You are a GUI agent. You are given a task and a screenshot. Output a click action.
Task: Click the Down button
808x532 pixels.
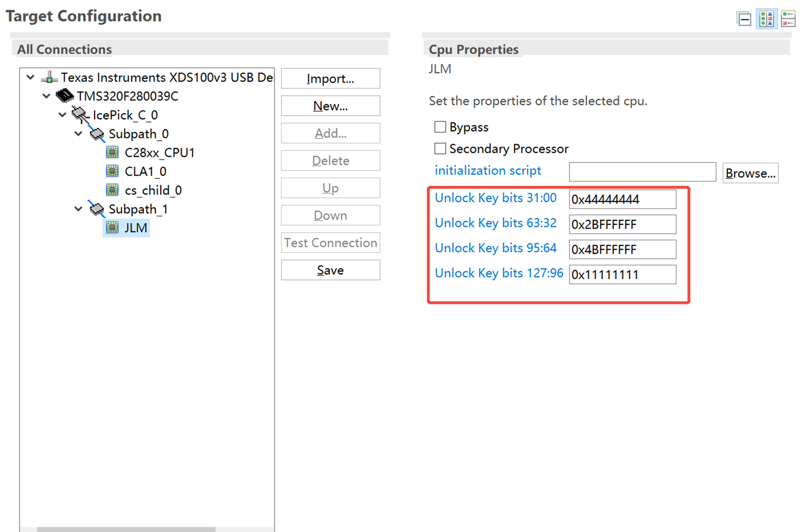(330, 215)
